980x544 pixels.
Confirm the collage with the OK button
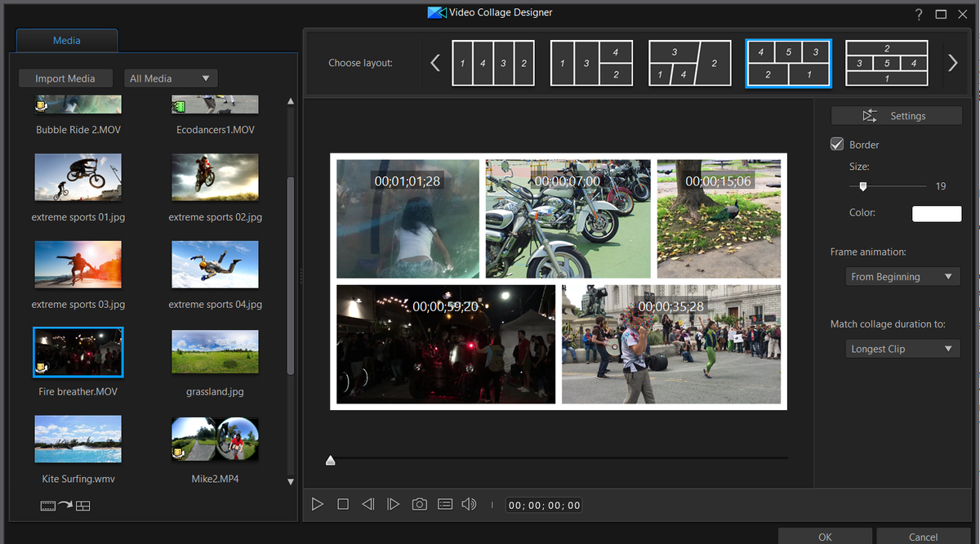point(823,536)
